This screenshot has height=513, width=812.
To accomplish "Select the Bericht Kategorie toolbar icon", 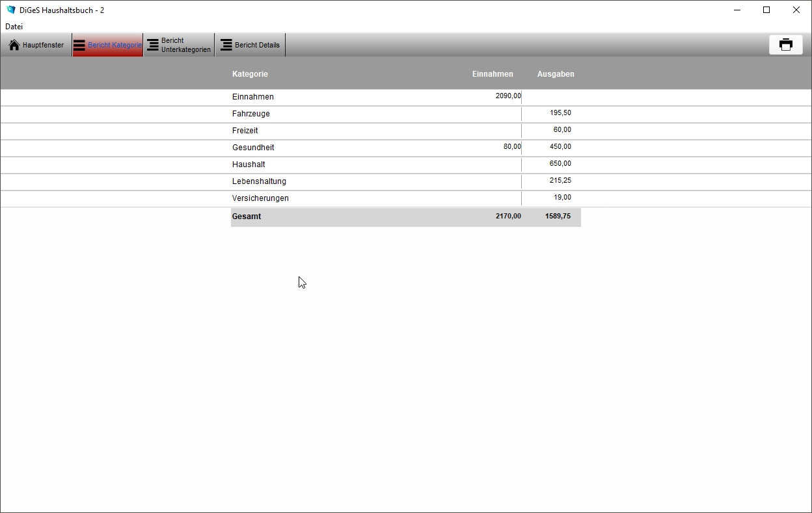I will pyautogui.click(x=79, y=45).
